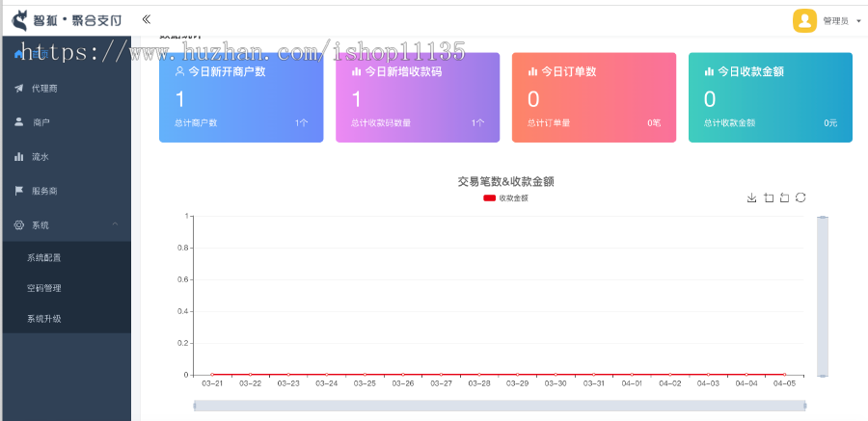Image resolution: width=868 pixels, height=421 pixels.
Task: Save the chart as image icon
Action: [751, 197]
